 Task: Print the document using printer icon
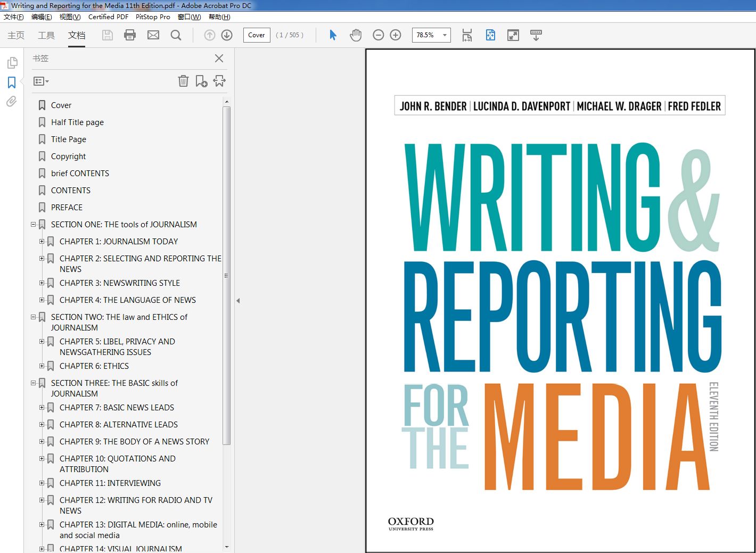[x=130, y=35]
